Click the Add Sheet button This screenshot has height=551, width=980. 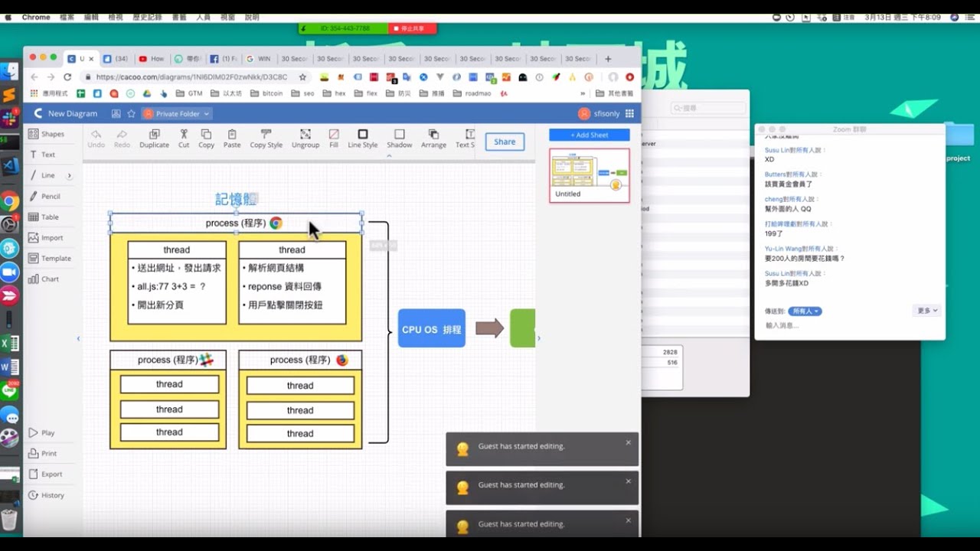coord(589,135)
